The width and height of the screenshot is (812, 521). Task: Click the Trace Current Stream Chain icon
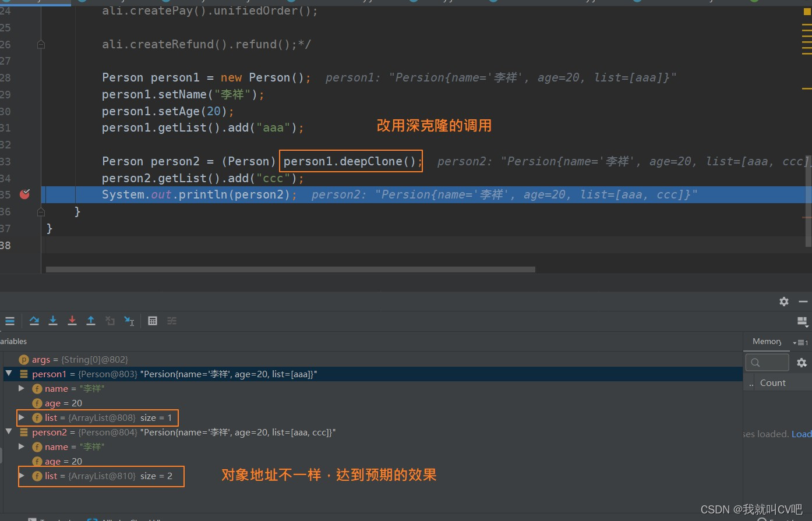click(x=172, y=321)
